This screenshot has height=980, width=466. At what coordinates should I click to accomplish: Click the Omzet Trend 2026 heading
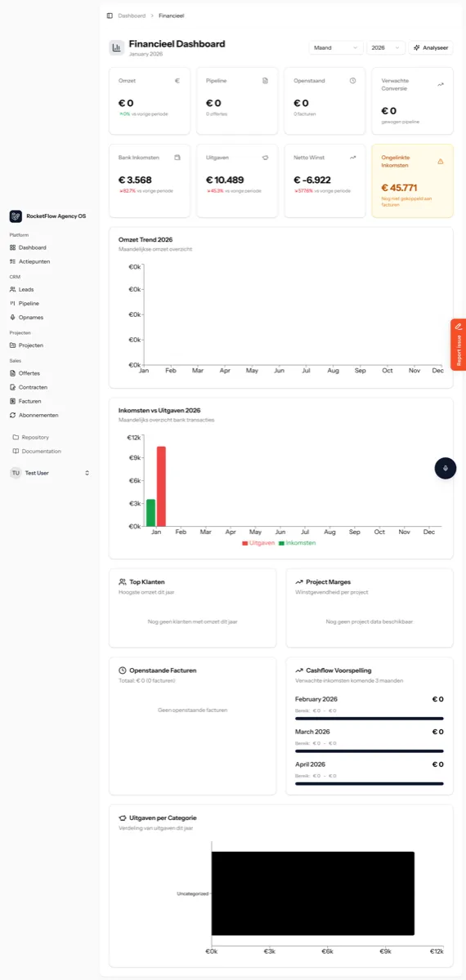tap(146, 240)
